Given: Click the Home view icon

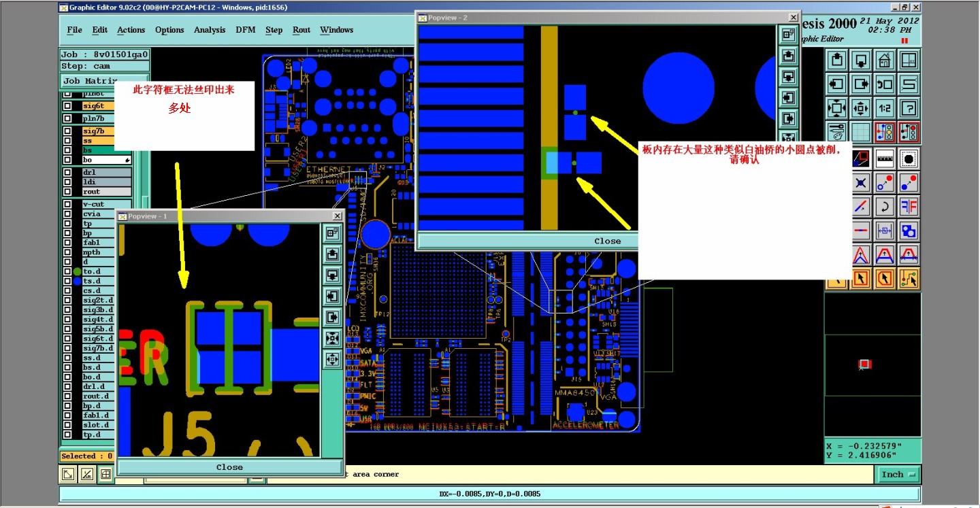Looking at the screenshot, I should pos(884,61).
